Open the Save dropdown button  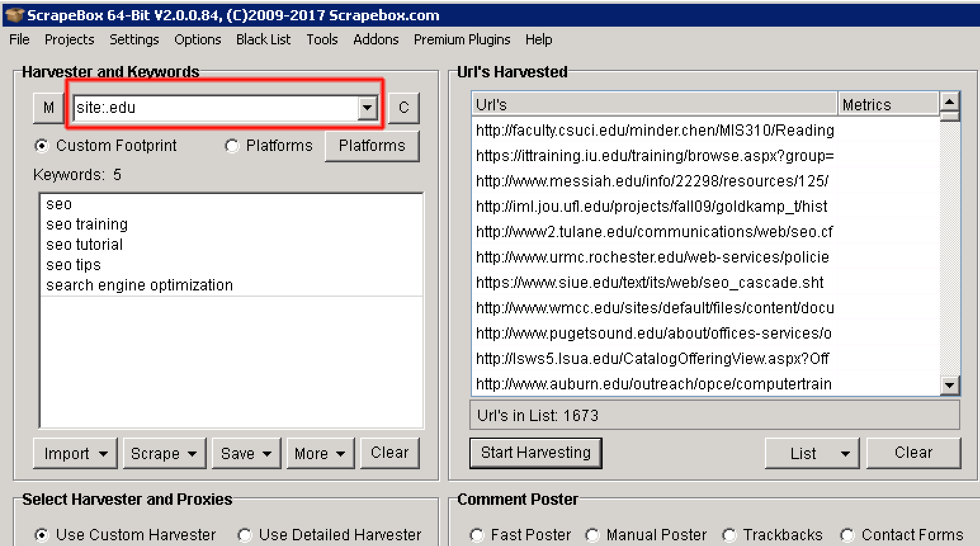click(x=246, y=453)
